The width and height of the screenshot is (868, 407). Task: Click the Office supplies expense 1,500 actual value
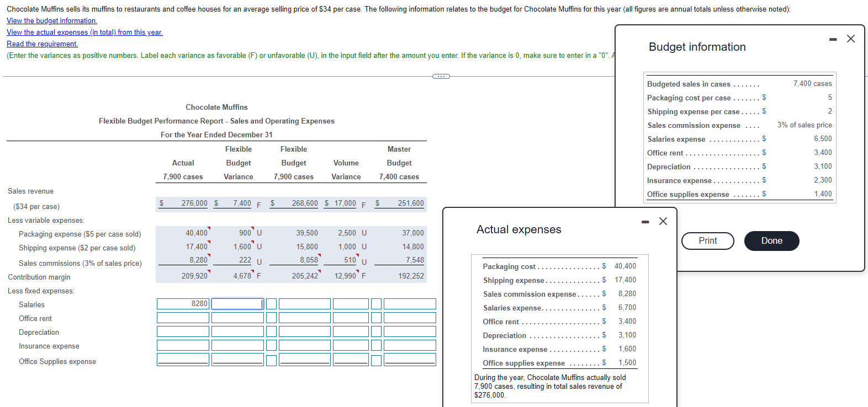627,363
